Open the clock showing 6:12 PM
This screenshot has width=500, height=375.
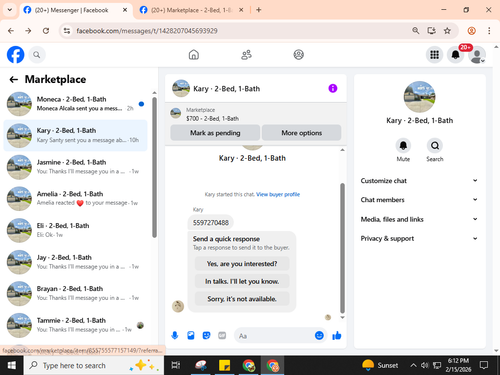coord(458,365)
